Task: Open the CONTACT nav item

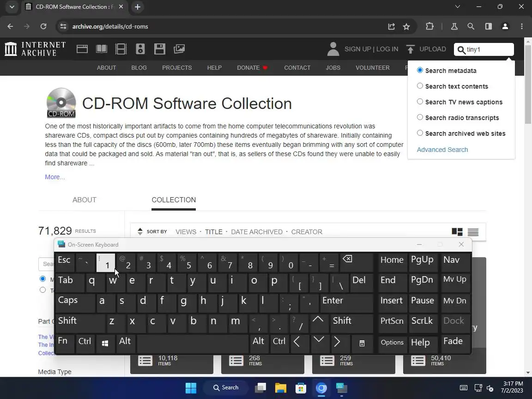Action: coord(297,68)
